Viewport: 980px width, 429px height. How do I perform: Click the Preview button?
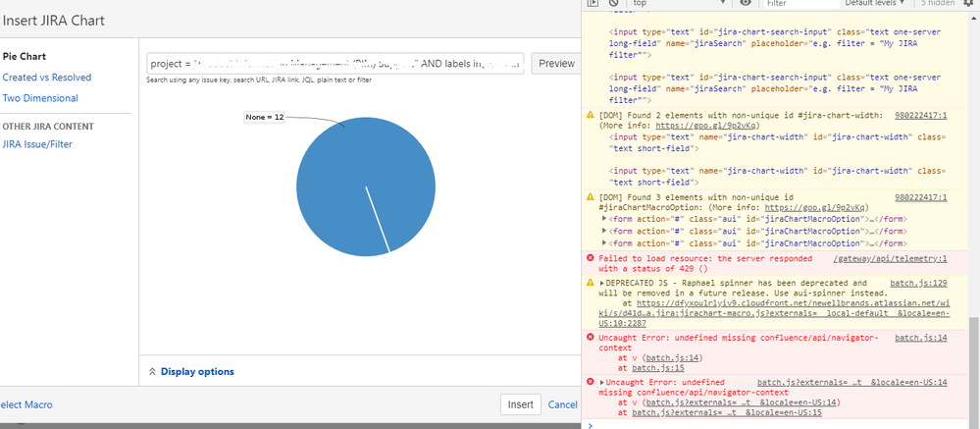pos(556,63)
